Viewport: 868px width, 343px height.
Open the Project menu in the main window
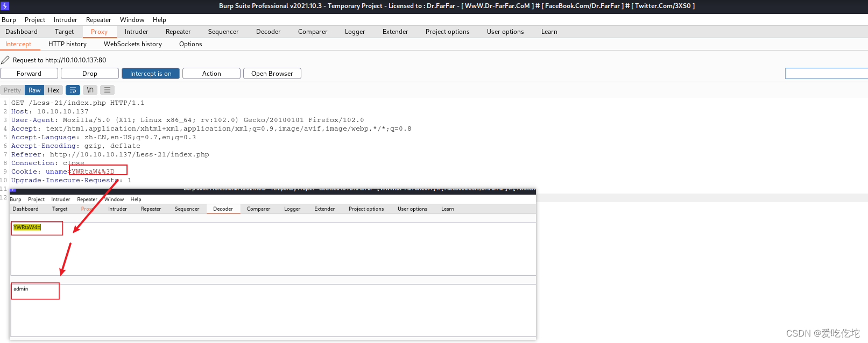click(x=35, y=20)
